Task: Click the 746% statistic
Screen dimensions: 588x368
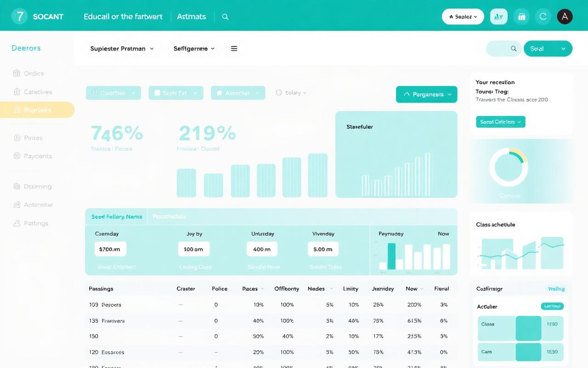Action: pyautogui.click(x=117, y=133)
